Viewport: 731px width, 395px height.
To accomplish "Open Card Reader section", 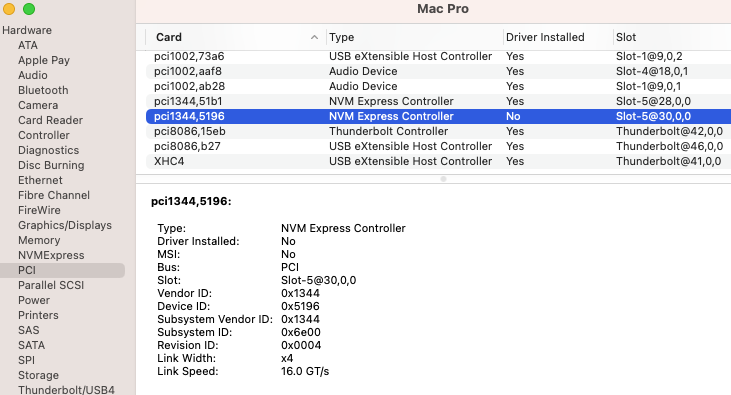I will [x=50, y=120].
